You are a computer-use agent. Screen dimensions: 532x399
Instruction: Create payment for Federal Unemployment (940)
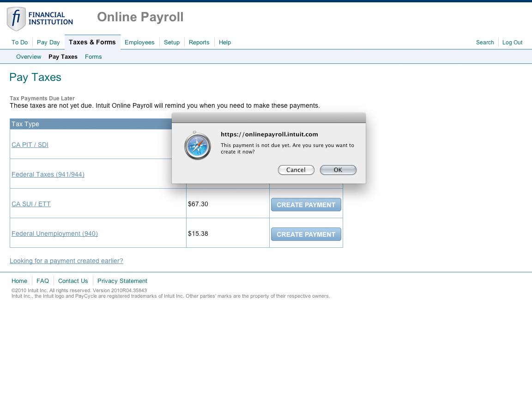[x=306, y=234]
